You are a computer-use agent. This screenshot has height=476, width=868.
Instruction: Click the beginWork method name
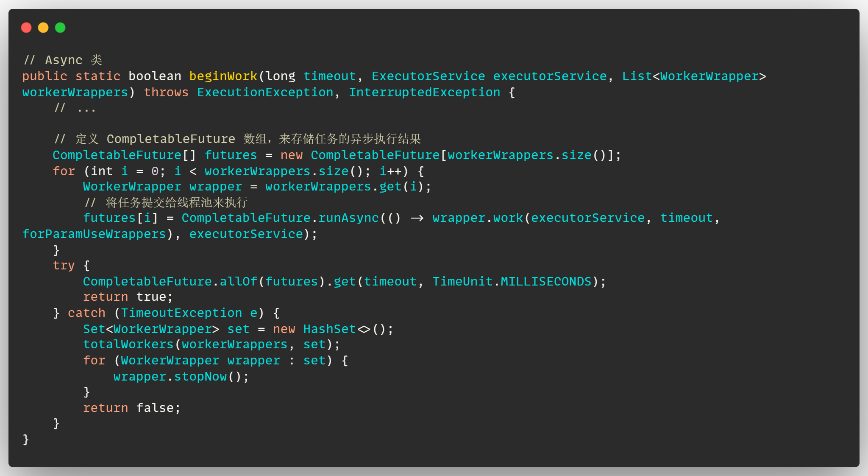[x=223, y=76]
